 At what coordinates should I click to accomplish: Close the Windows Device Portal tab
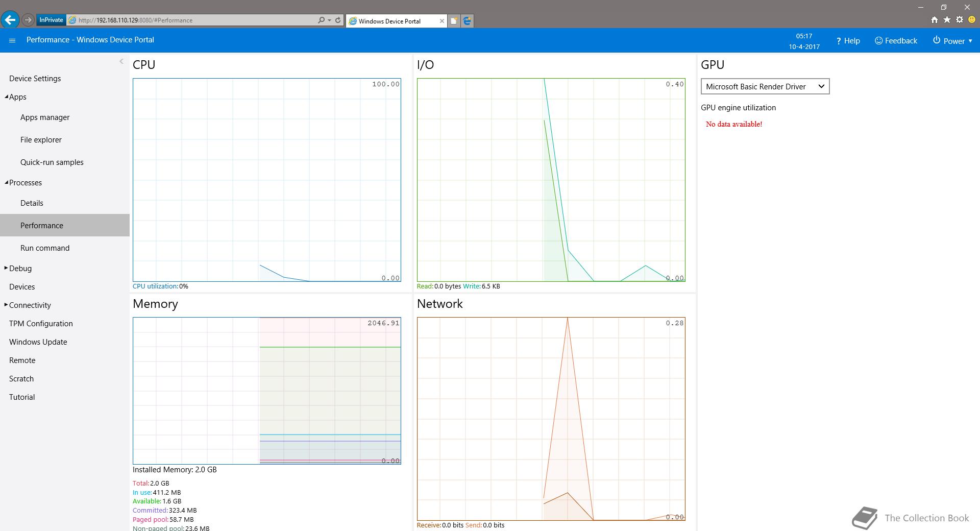click(442, 21)
